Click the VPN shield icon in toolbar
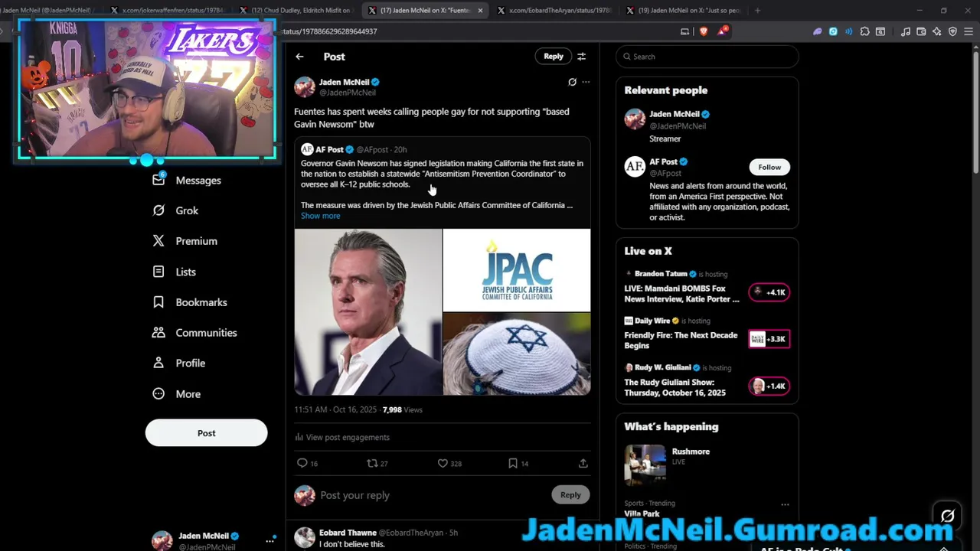This screenshot has height=551, width=980. pyautogui.click(x=952, y=31)
